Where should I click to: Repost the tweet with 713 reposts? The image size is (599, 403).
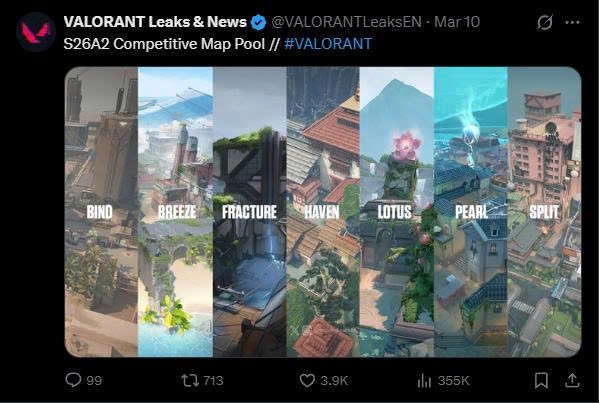pyautogui.click(x=202, y=380)
